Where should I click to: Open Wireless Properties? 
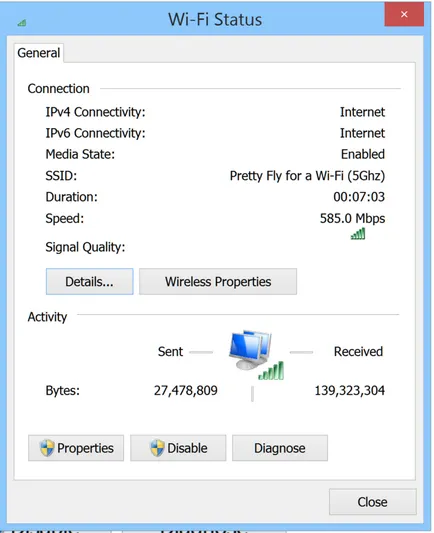pos(218,281)
